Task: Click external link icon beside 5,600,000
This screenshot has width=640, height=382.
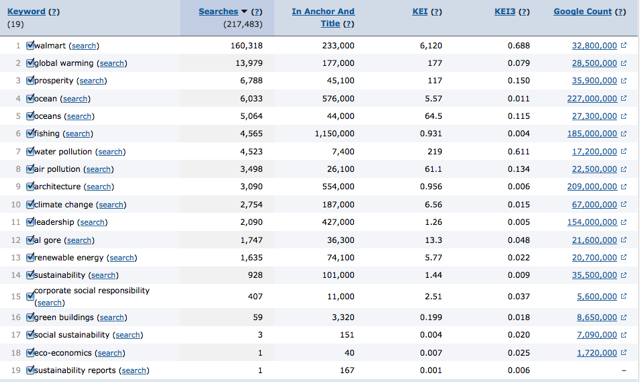Action: coord(623,296)
